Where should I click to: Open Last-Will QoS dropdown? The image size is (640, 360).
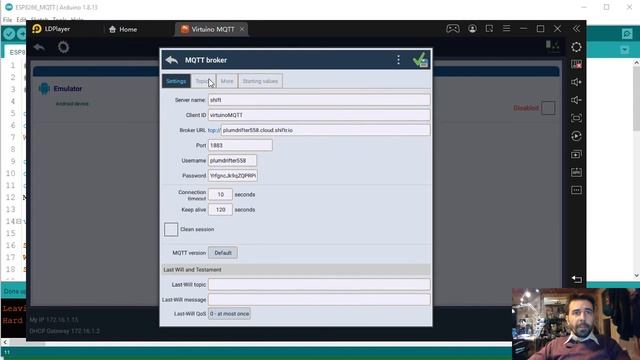[x=229, y=314]
